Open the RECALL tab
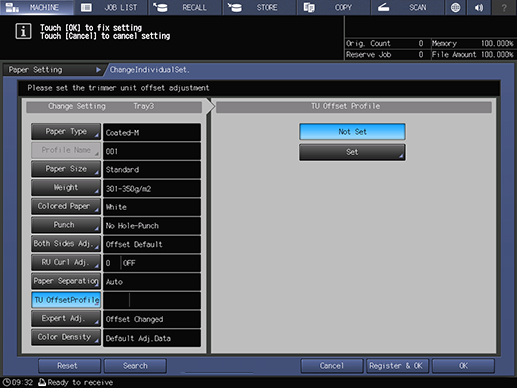The image size is (517, 388). click(x=185, y=7)
